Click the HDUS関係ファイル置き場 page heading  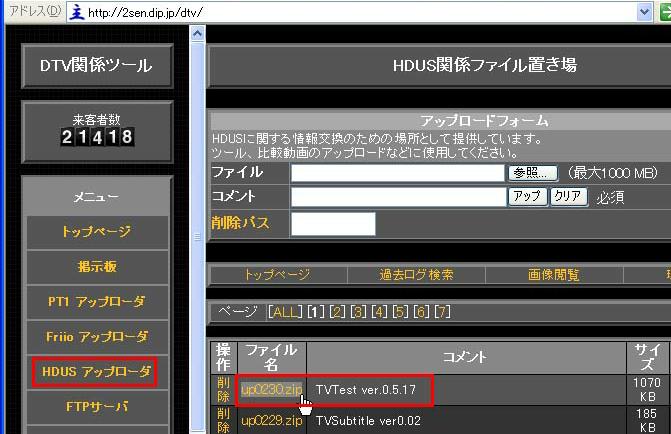point(485,65)
